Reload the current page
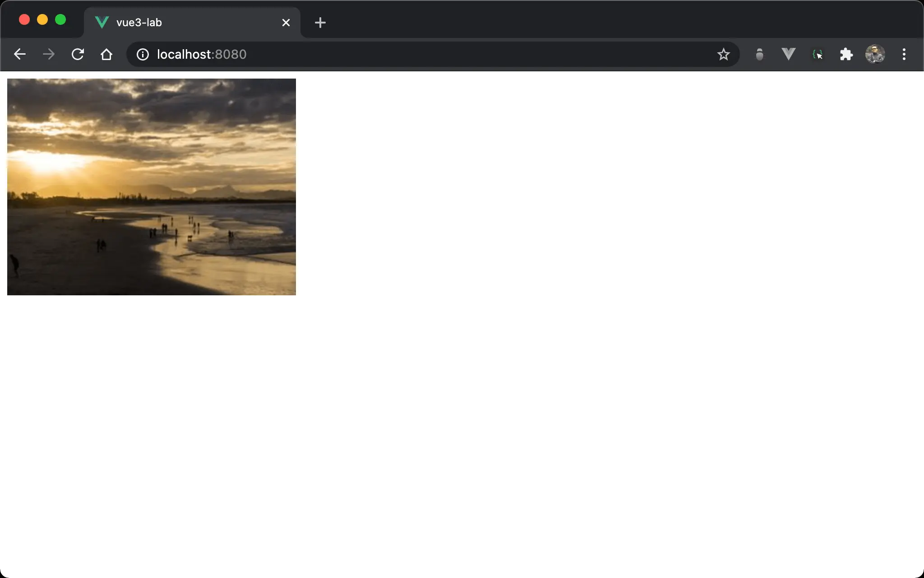924x578 pixels. [x=78, y=54]
